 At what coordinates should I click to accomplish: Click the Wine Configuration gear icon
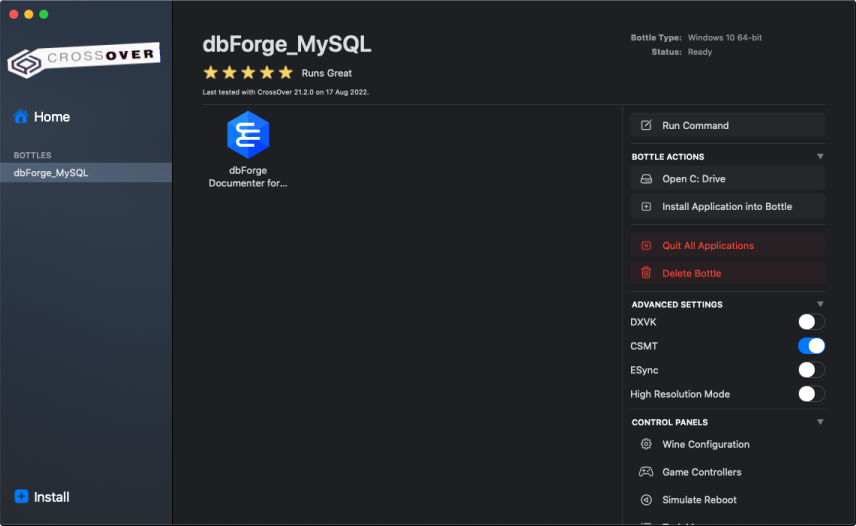point(646,444)
